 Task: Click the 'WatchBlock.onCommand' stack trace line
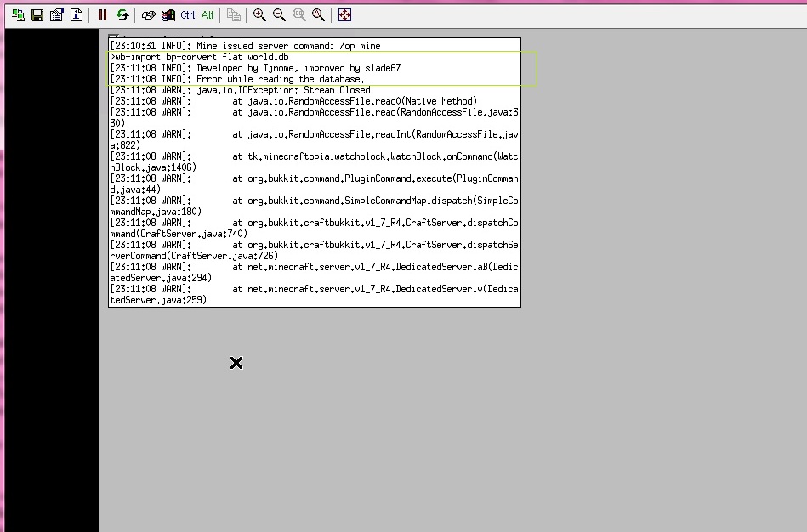tap(314, 161)
